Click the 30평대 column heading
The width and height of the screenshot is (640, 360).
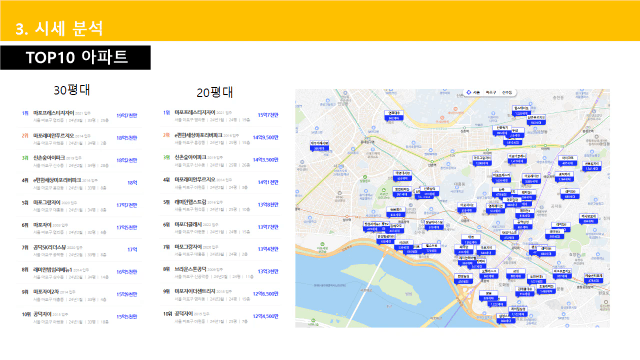coord(72,90)
